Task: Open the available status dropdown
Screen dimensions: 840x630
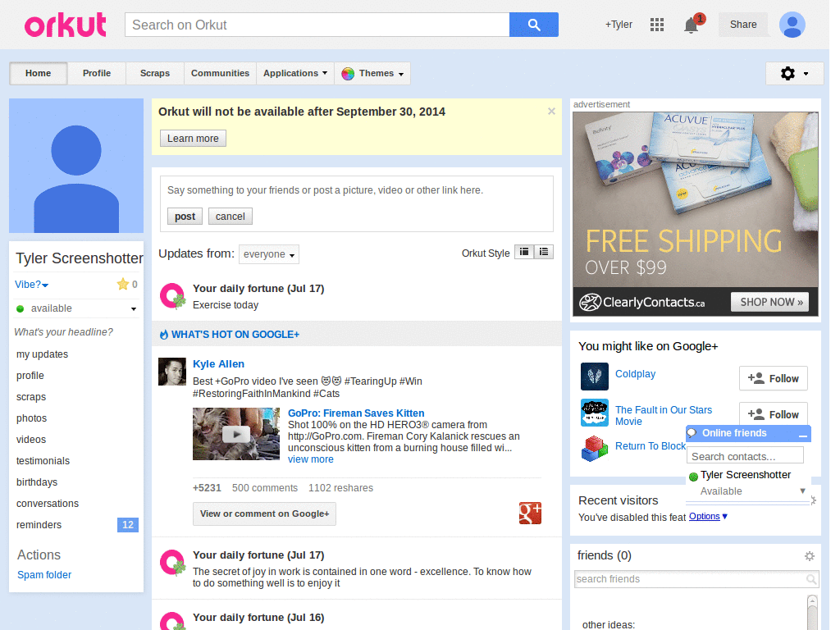Action: pos(76,308)
